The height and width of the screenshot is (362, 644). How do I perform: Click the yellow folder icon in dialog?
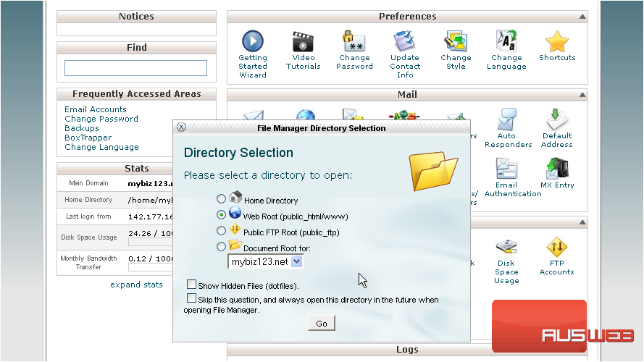coord(434,171)
